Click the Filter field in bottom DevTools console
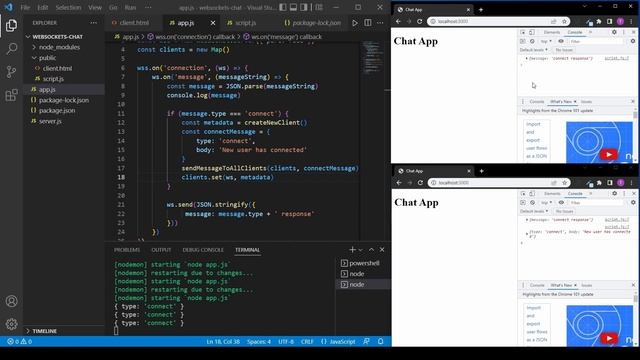 coord(597,202)
